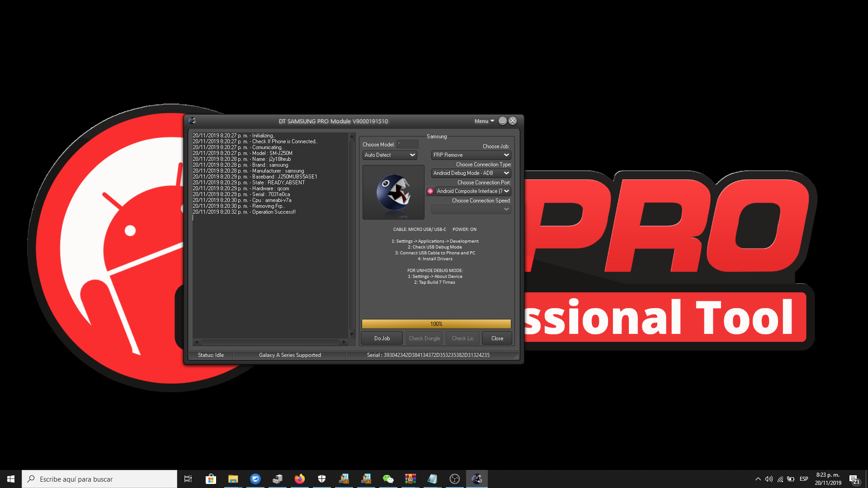Open the clock showing 8:23 p. m.

[x=828, y=479]
